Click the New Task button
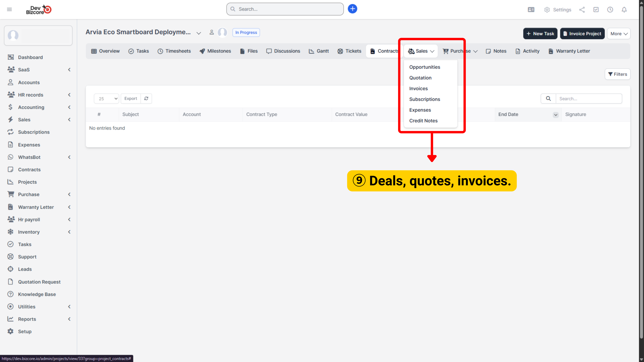 pyautogui.click(x=540, y=34)
